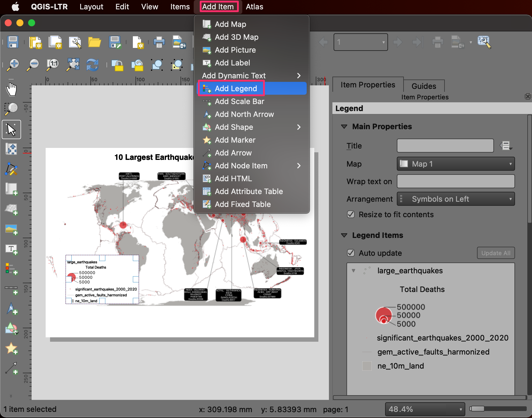Choose Add Scale Bar from the menu
This screenshot has width=532, height=418.
pyautogui.click(x=252, y=101)
